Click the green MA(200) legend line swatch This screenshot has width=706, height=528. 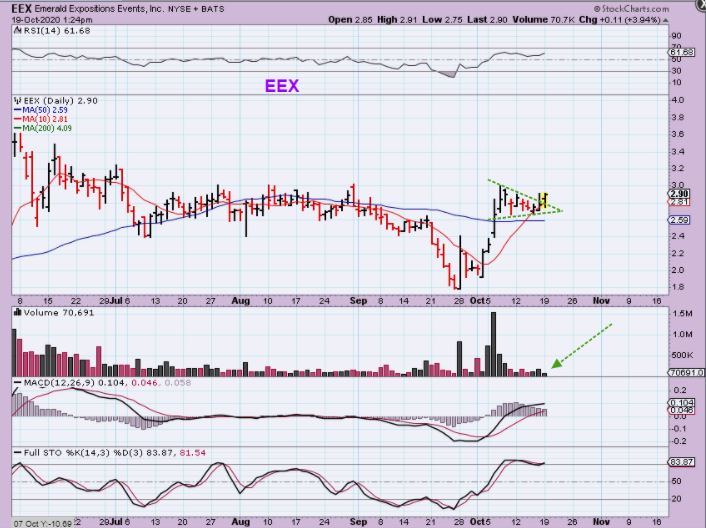[x=18, y=128]
